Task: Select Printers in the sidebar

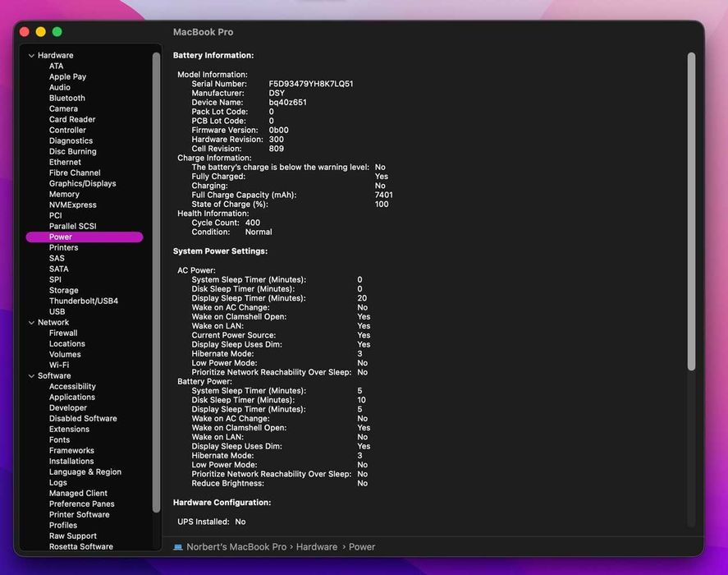Action: tap(63, 248)
